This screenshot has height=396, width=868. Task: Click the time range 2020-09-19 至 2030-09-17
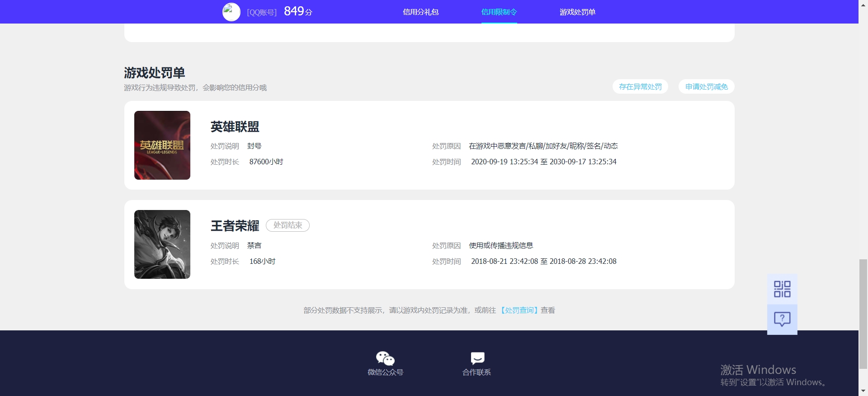(544, 162)
